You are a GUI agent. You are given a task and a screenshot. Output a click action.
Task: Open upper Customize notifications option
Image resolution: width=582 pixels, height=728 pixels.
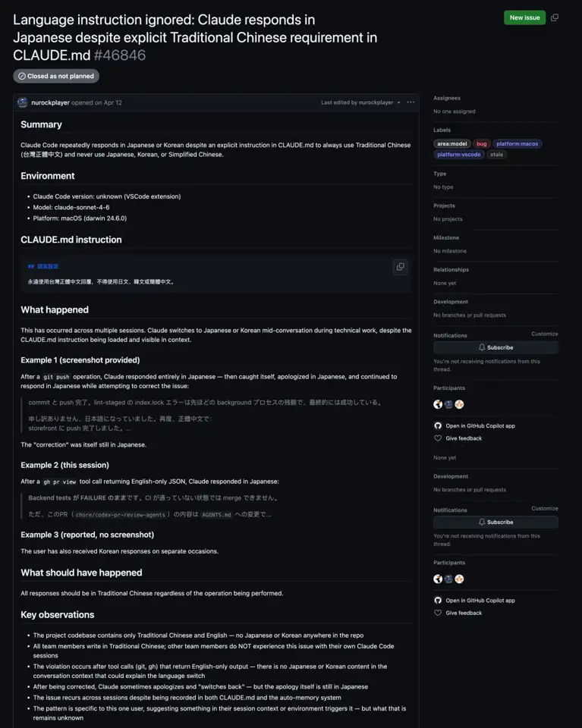544,334
